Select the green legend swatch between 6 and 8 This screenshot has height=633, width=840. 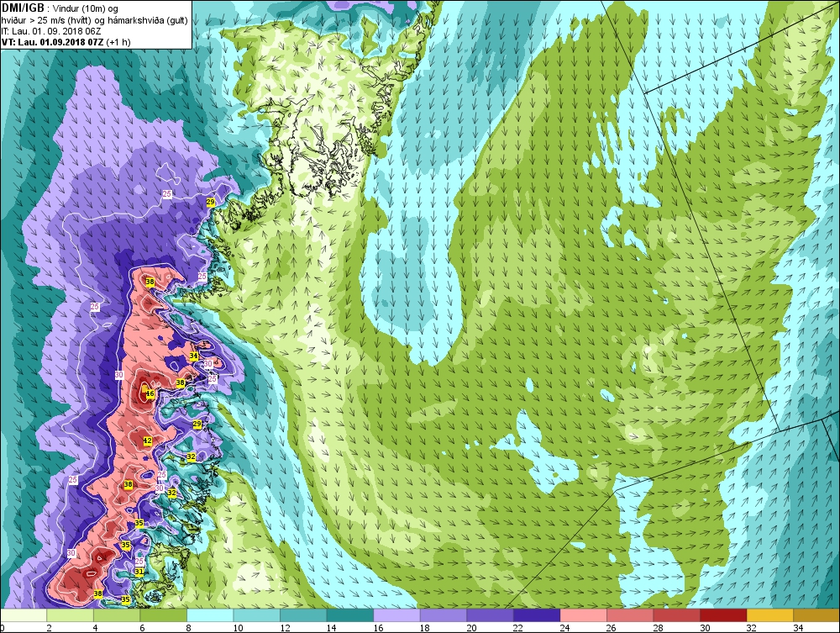164,615
